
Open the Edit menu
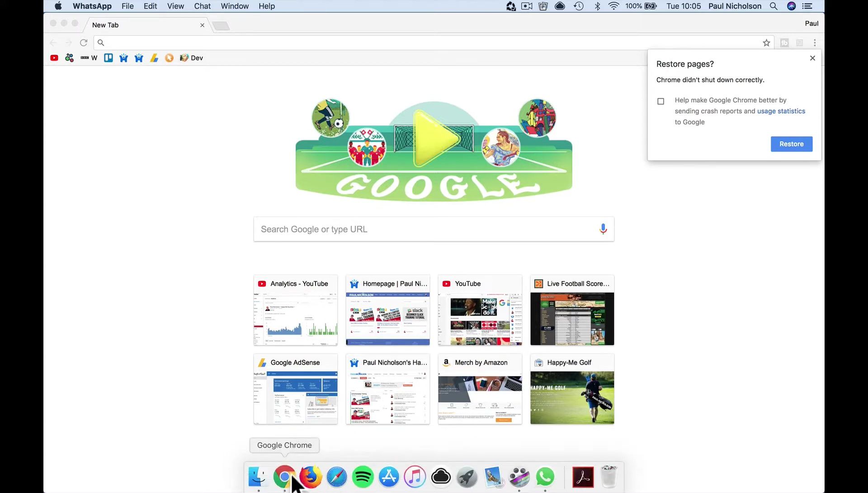pyautogui.click(x=150, y=6)
